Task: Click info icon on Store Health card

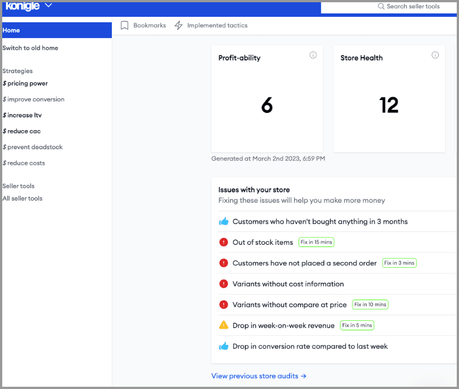Action: point(435,55)
